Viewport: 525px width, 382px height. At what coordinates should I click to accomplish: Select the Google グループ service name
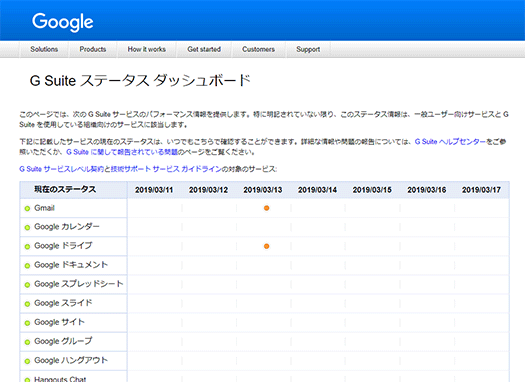coord(63,341)
